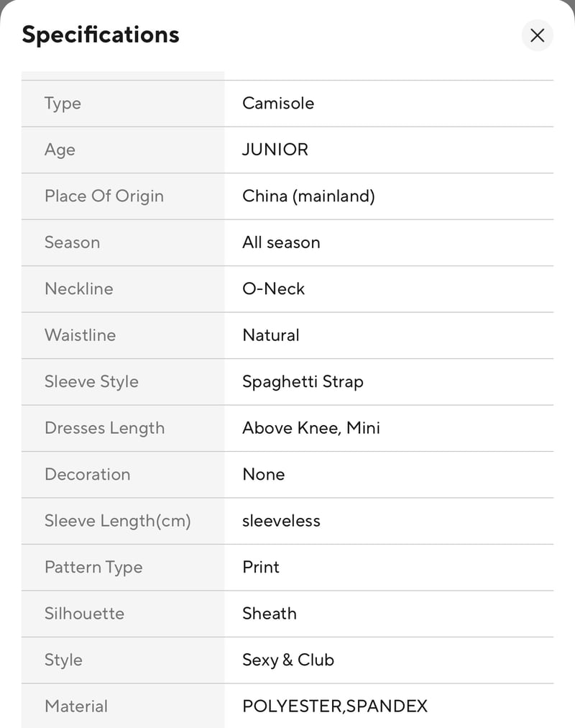Select the POLYESTER,SPANDEX material value

tap(335, 706)
